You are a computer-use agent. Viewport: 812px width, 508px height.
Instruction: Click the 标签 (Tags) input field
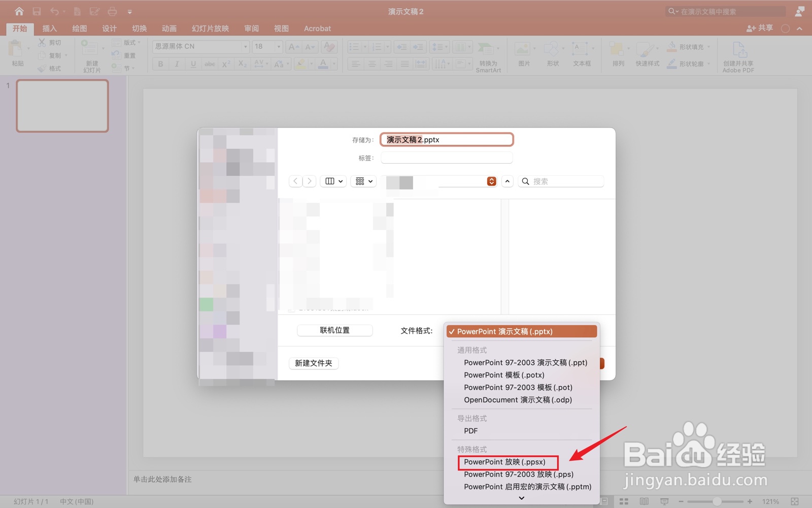pos(447,158)
